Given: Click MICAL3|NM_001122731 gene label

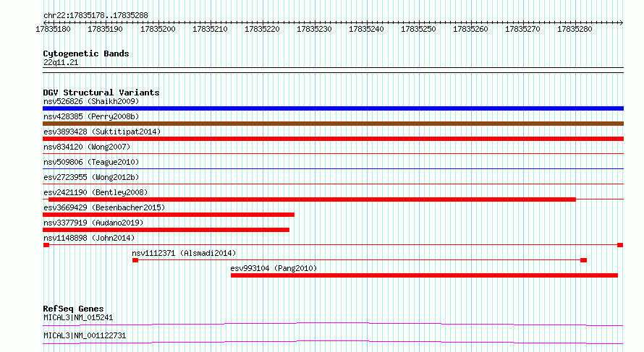Looking at the screenshot, I should point(85,335).
